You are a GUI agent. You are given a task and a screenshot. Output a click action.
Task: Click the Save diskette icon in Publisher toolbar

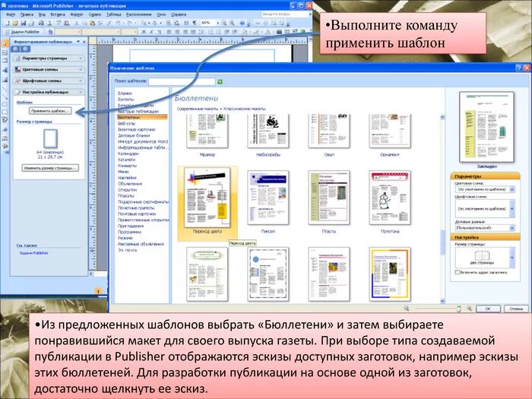23,23
